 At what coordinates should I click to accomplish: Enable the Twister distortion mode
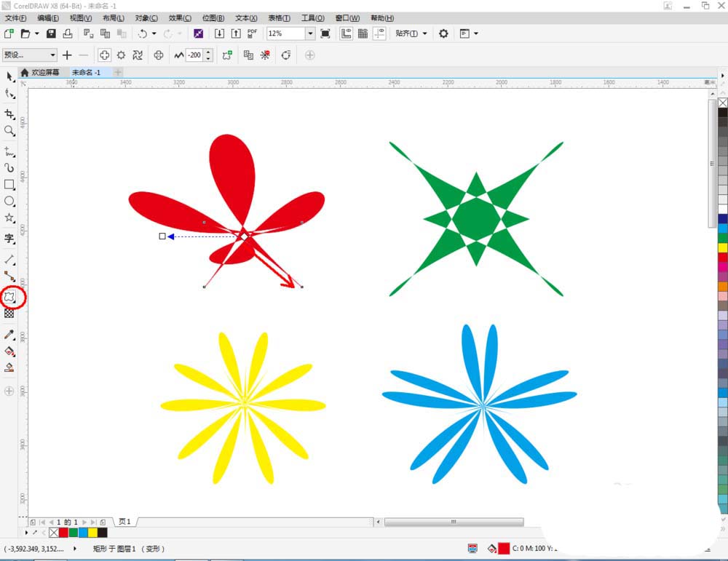click(x=137, y=55)
